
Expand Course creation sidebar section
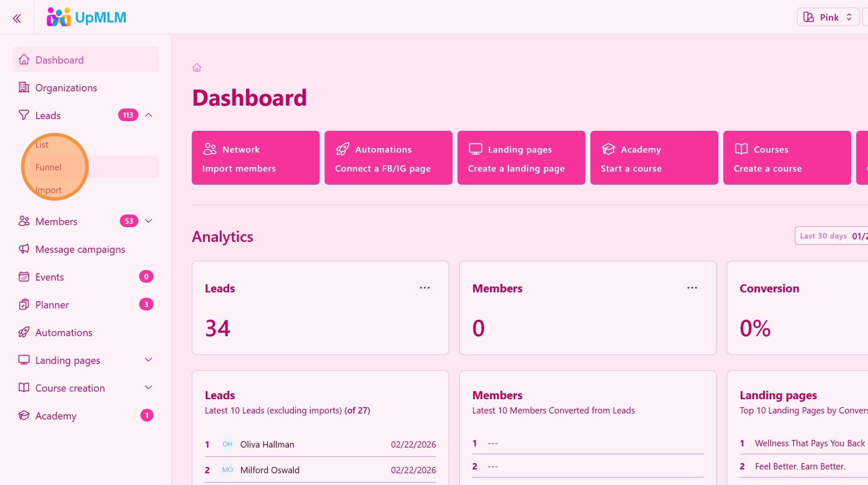[x=148, y=387]
